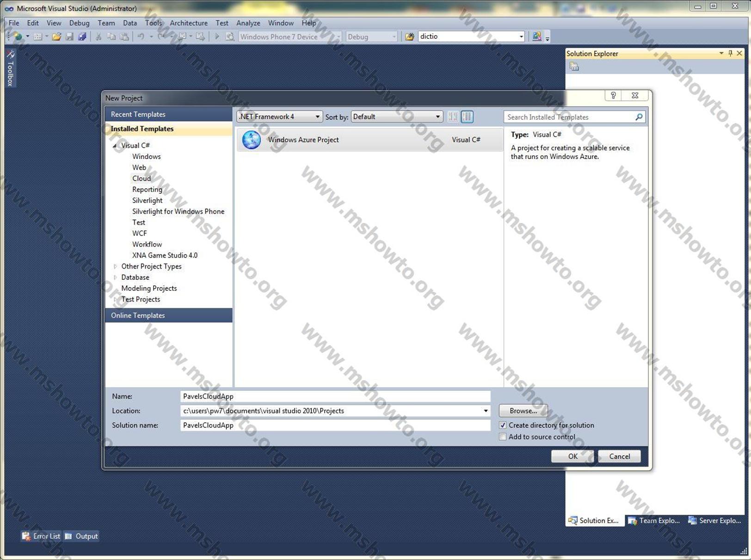
Task: Click the Redo arrow icon
Action: [161, 37]
